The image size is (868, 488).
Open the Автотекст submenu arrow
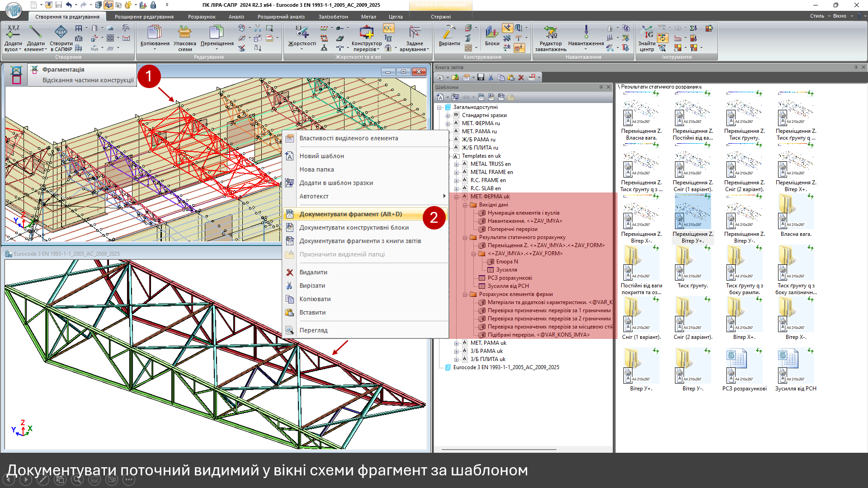[444, 196]
